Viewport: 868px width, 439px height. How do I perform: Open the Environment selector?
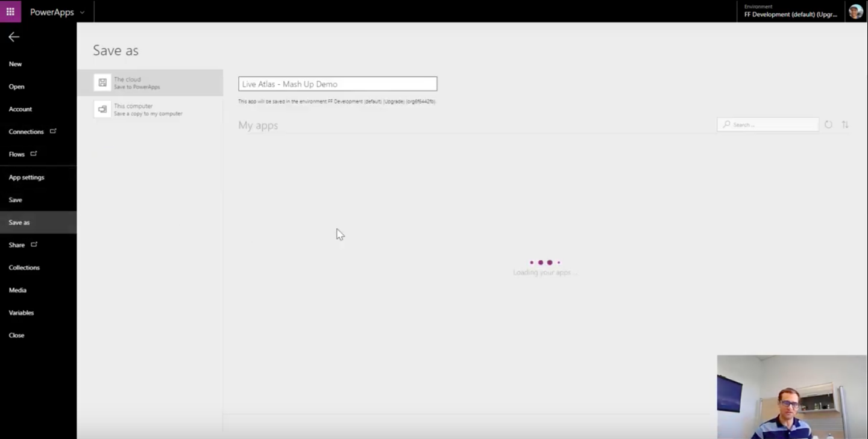pos(791,11)
